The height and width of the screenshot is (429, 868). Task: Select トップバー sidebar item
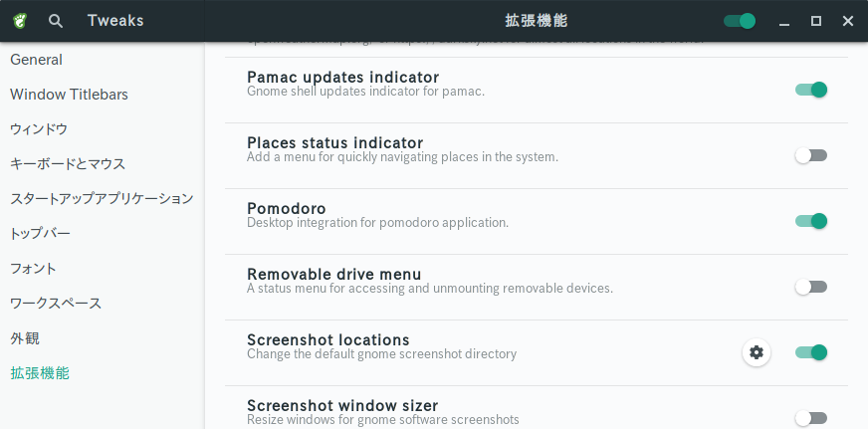(103, 234)
